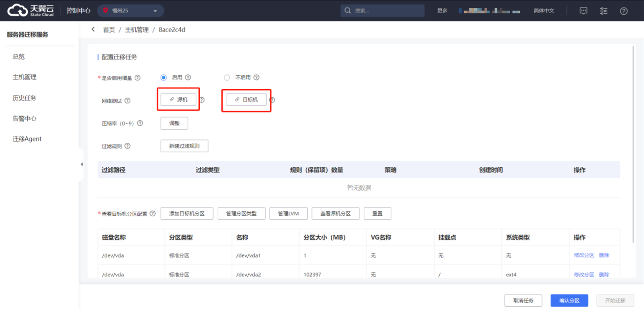Screen dimensions: 644x309
Task: Go to 迁移Agent in sidebar
Action: click(27, 139)
